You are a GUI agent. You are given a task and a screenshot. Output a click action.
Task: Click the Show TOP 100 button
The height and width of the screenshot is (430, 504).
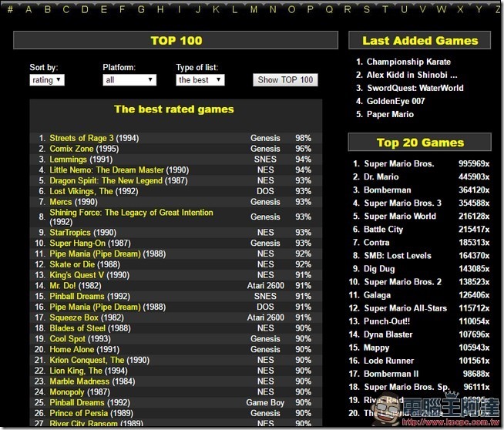pyautogui.click(x=285, y=79)
